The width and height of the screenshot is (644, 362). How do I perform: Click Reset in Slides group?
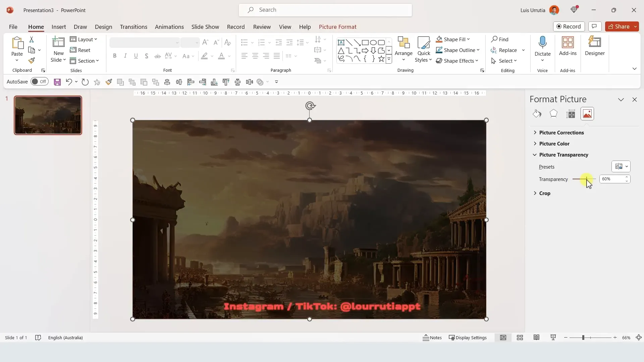tap(80, 50)
